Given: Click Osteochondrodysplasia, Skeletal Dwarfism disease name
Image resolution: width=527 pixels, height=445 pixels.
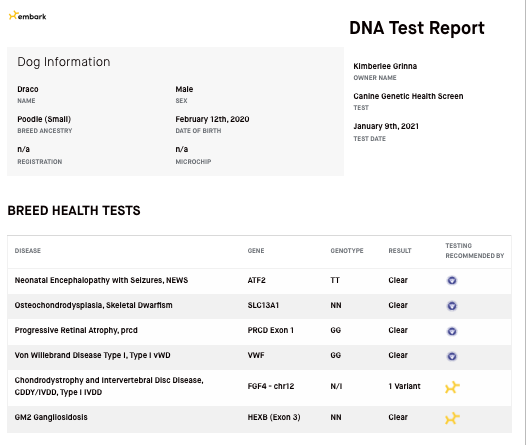Looking at the screenshot, I should pyautogui.click(x=93, y=305).
